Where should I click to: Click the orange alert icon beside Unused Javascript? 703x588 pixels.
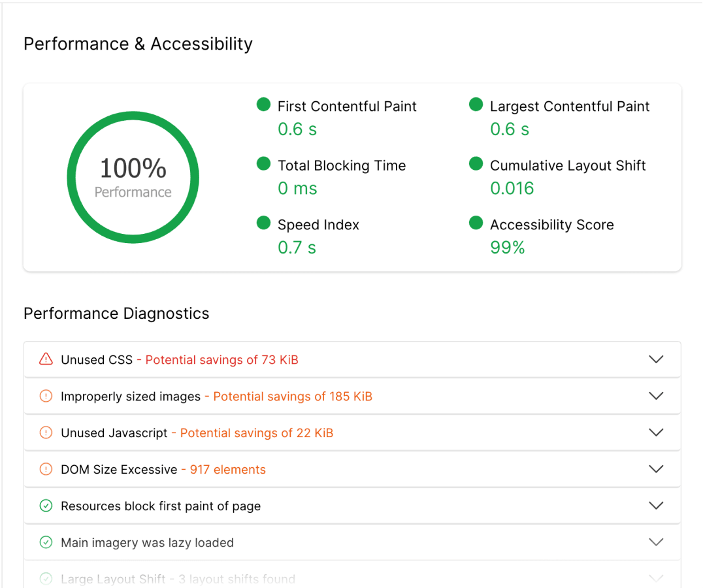pos(46,433)
